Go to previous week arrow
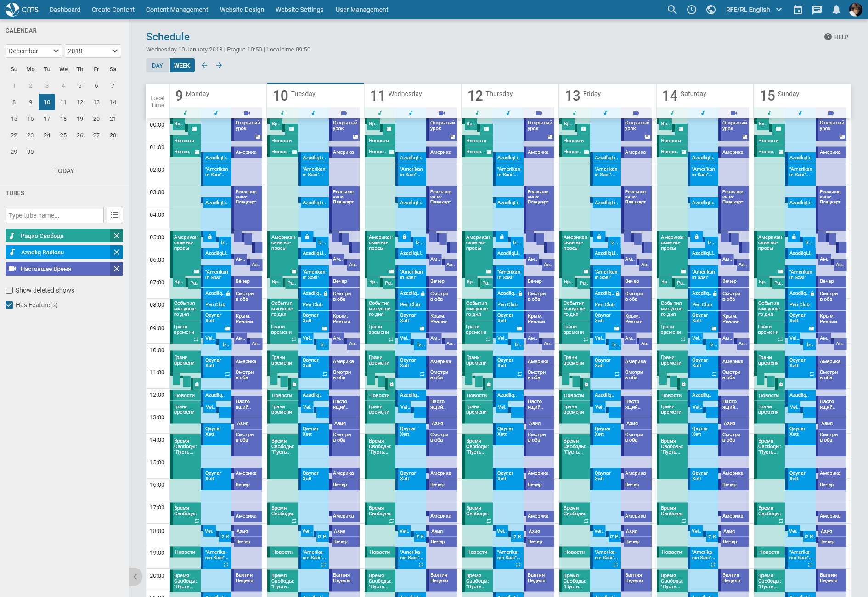This screenshot has height=597, width=868. 204,65
